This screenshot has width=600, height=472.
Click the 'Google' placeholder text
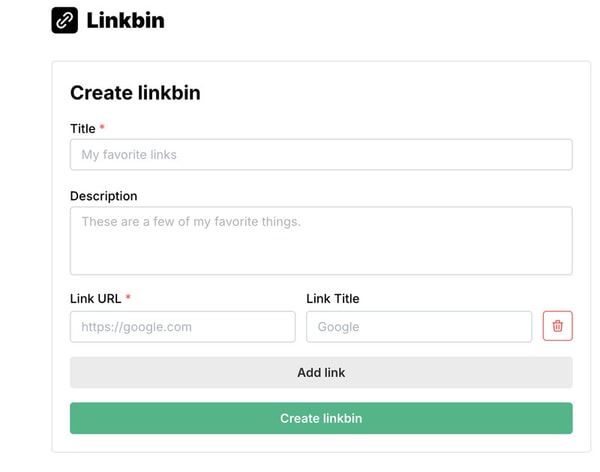(x=338, y=327)
